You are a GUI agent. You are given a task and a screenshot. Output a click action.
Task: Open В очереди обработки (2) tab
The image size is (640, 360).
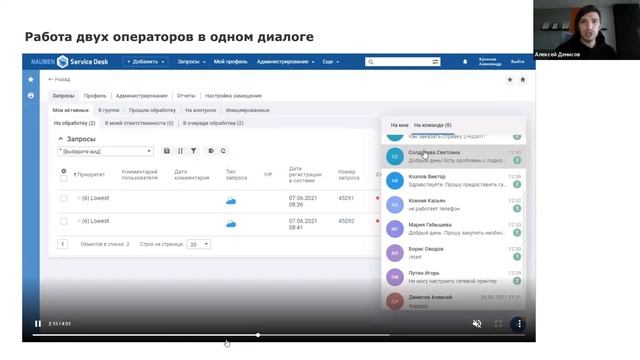[213, 123]
